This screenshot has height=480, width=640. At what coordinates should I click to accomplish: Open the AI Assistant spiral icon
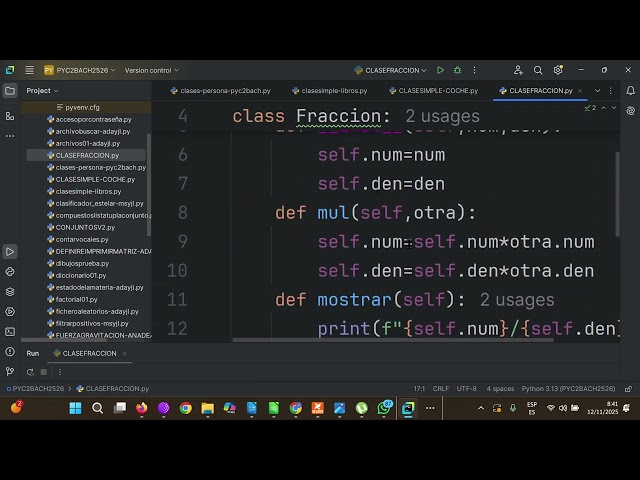click(631, 111)
